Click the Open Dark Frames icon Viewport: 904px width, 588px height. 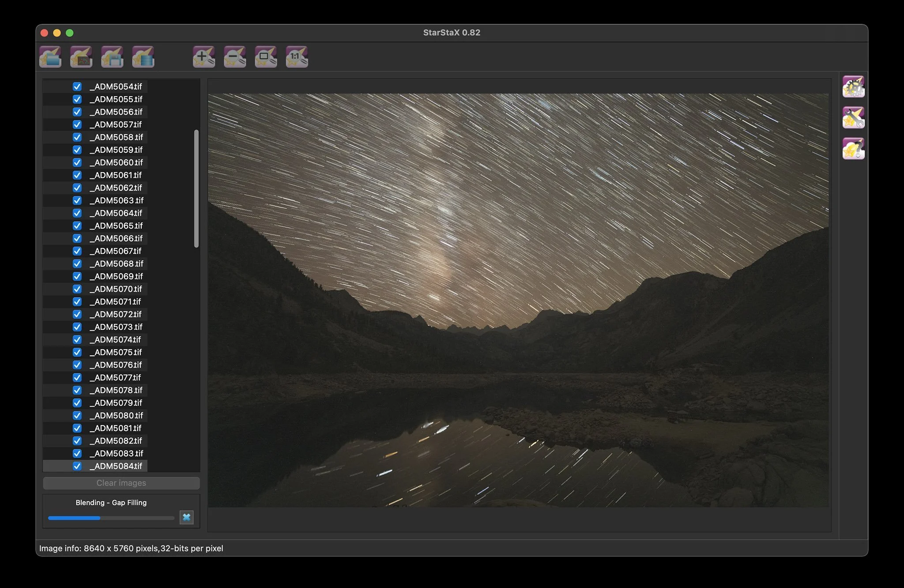(x=81, y=57)
